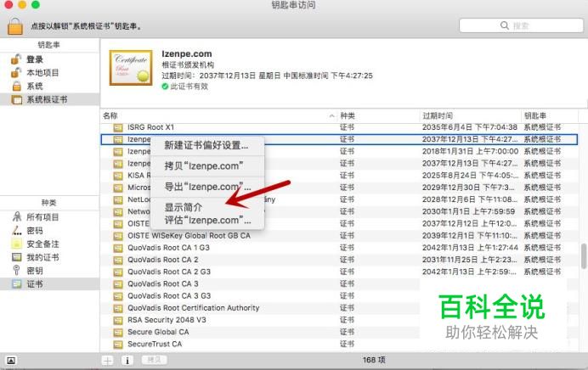
Task: Click certificate icon of SecureTrust CA
Action: [118, 345]
